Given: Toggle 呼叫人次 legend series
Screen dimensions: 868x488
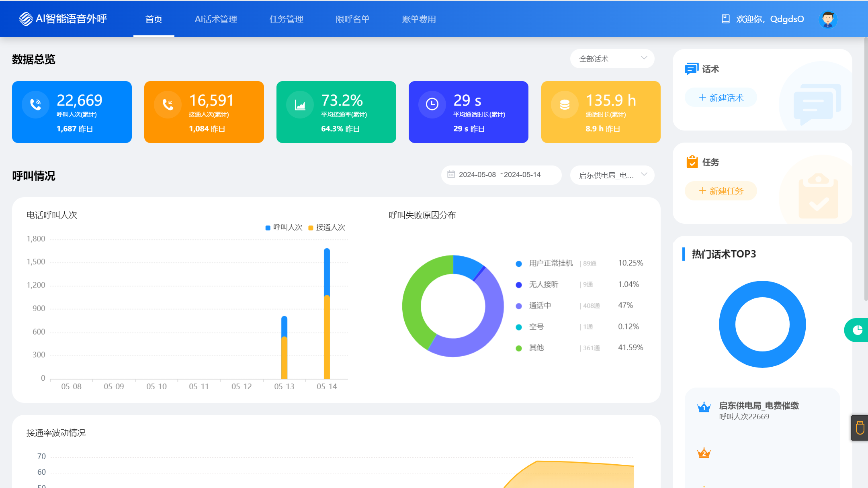Looking at the screenshot, I should (284, 227).
